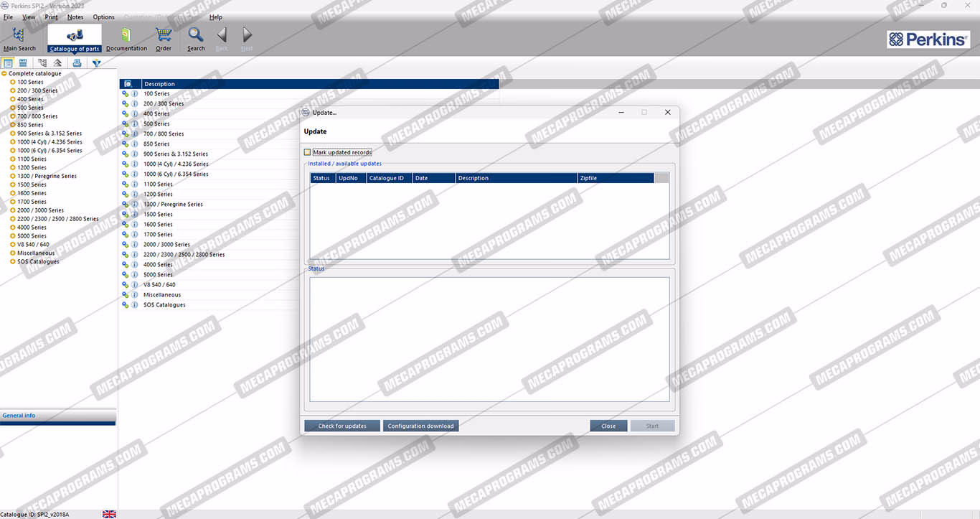Select 4000 Series in the left tree

[x=32, y=228]
